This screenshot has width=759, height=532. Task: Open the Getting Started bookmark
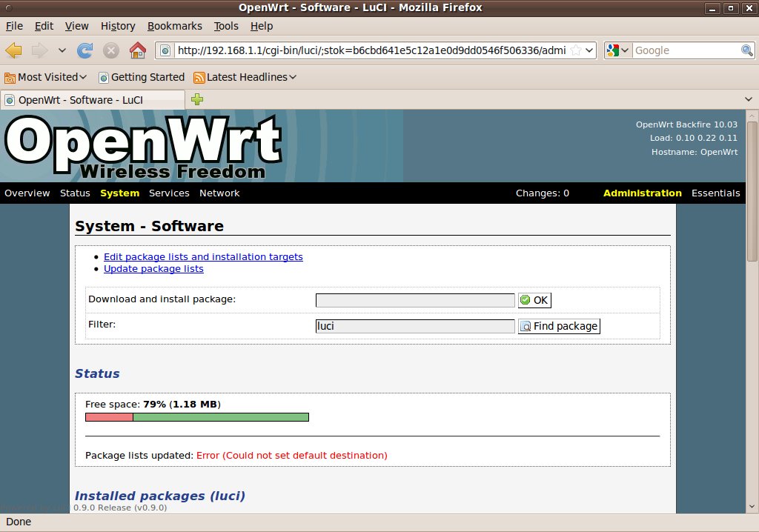[142, 78]
